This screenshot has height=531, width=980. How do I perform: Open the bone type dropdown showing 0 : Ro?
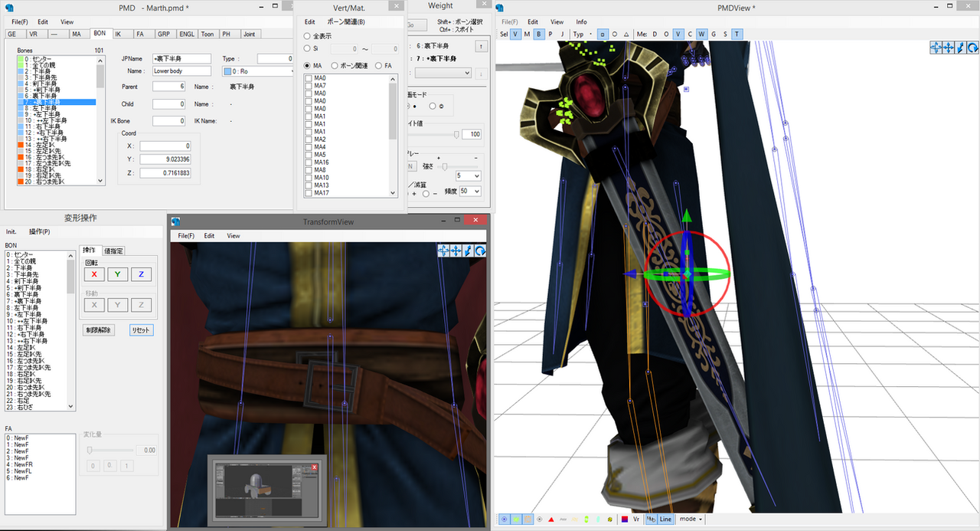(258, 71)
